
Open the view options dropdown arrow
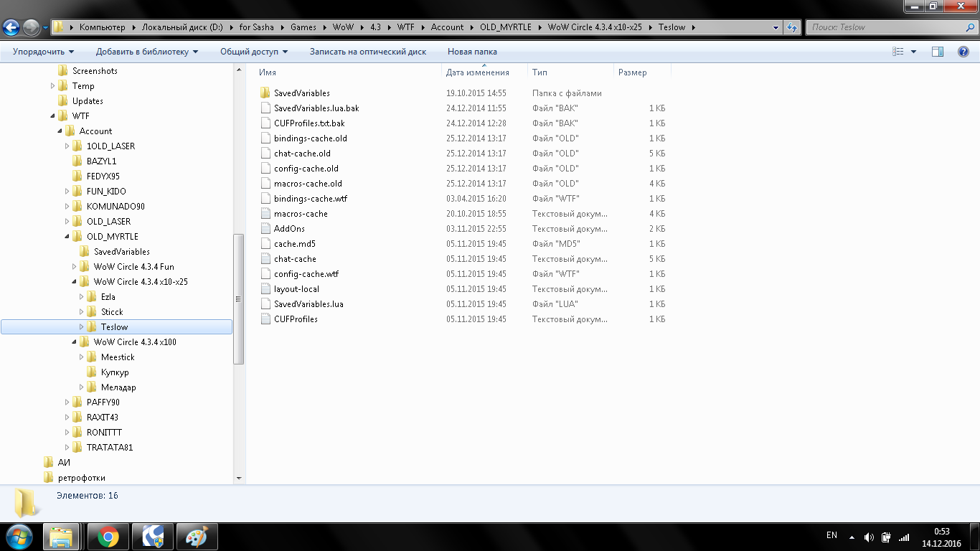(913, 52)
